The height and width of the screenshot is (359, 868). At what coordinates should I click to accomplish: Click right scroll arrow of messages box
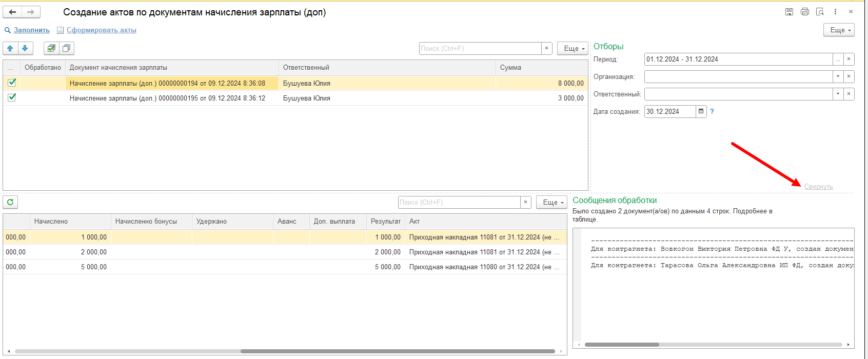pyautogui.click(x=849, y=345)
